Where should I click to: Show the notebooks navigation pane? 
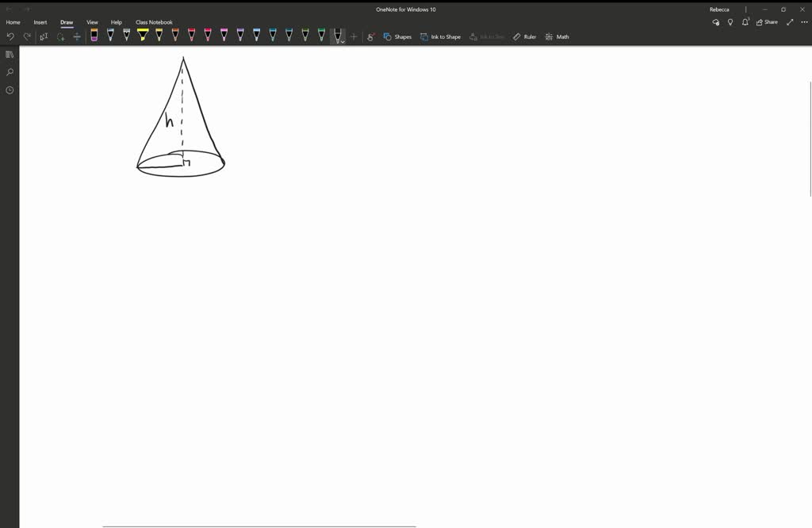coord(10,55)
